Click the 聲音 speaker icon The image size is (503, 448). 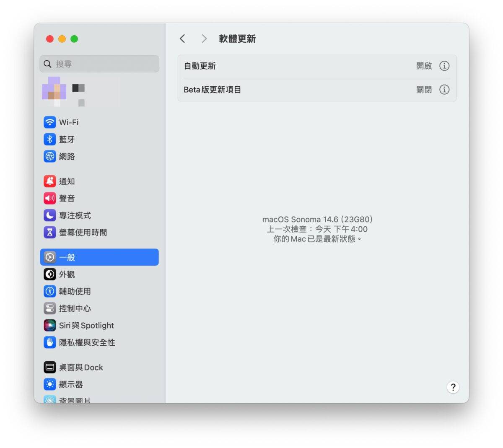click(x=50, y=198)
